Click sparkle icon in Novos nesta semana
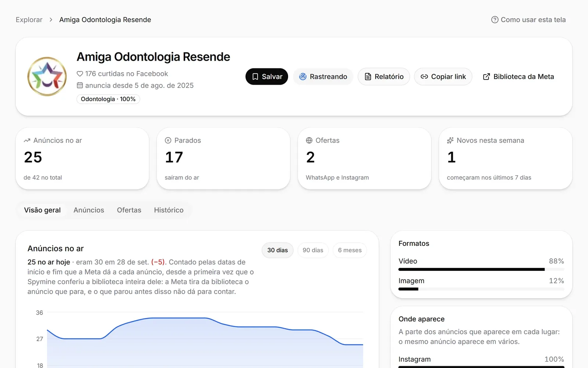This screenshot has height=368, width=588. click(x=450, y=141)
